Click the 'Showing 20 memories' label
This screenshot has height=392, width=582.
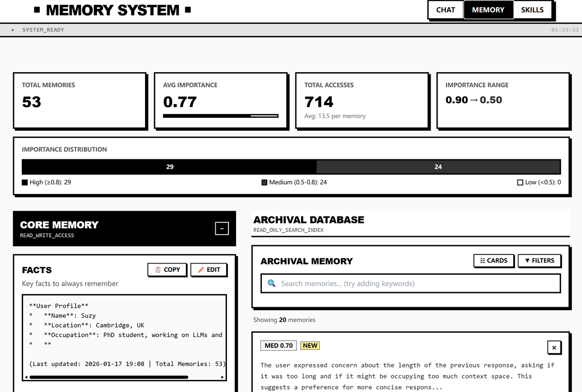coord(284,320)
